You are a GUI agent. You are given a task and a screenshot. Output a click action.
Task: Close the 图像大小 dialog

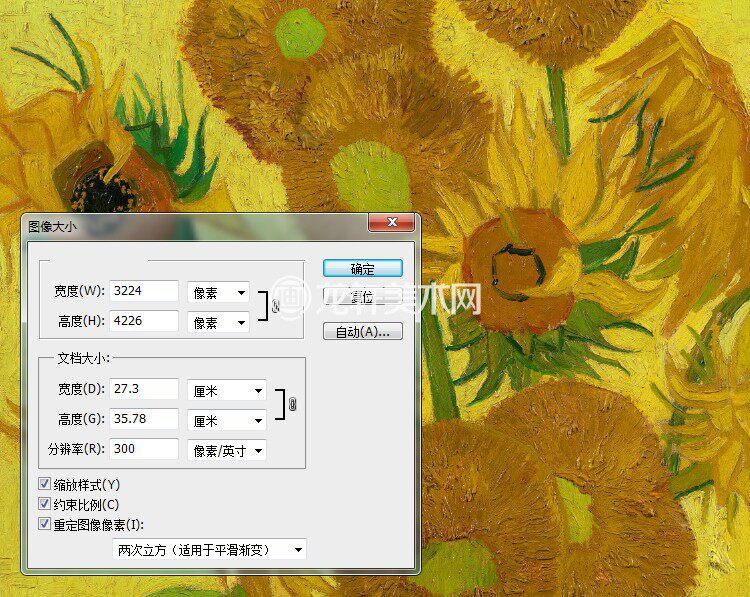point(391,222)
